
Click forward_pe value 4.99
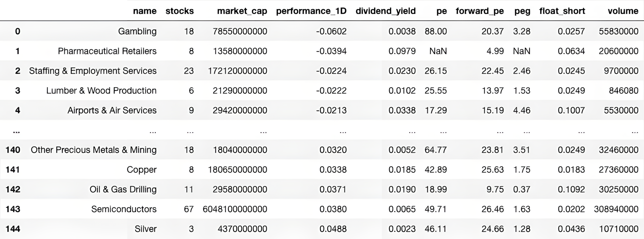pyautogui.click(x=495, y=51)
